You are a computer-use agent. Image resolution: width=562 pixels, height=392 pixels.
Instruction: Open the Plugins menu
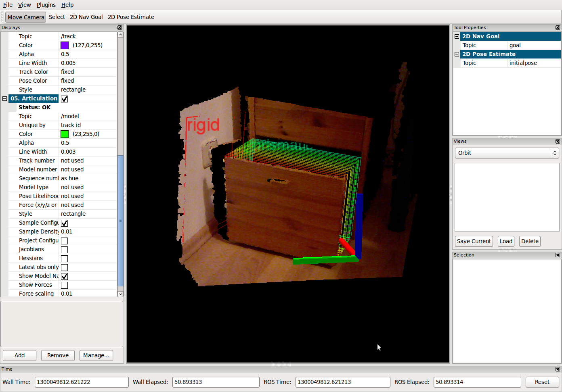coord(46,5)
